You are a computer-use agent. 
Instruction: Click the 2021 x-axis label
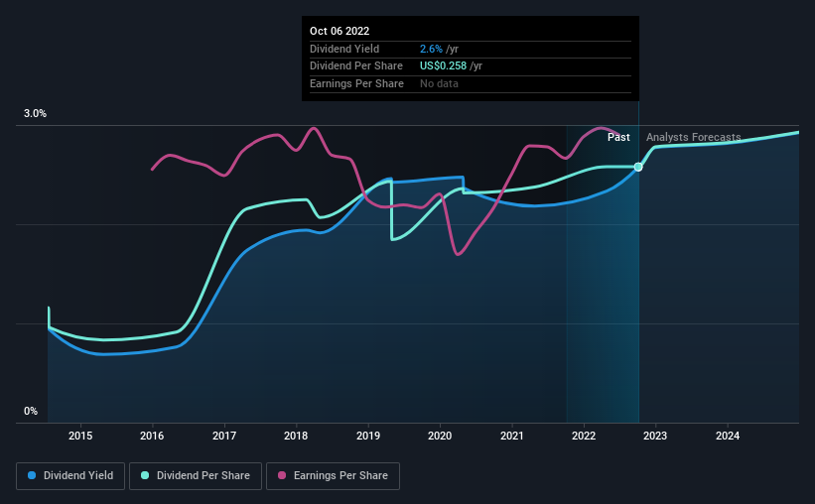(512, 436)
